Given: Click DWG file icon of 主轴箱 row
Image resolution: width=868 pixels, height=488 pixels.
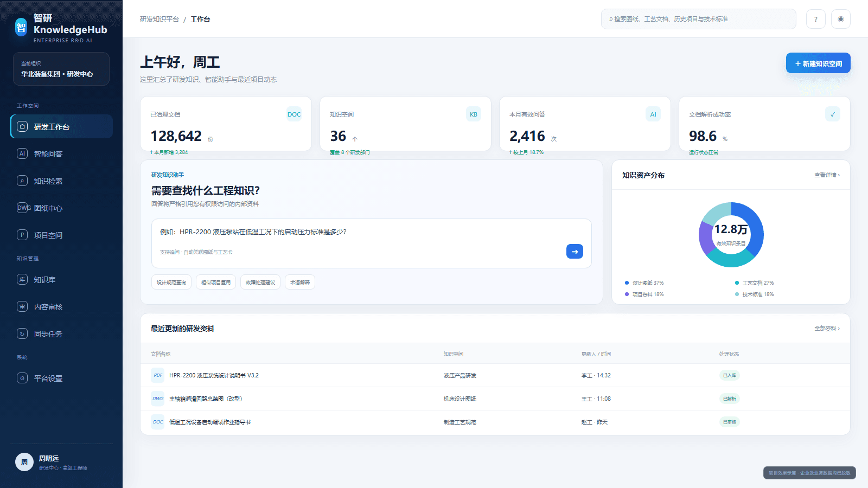Looking at the screenshot, I should point(158,399).
